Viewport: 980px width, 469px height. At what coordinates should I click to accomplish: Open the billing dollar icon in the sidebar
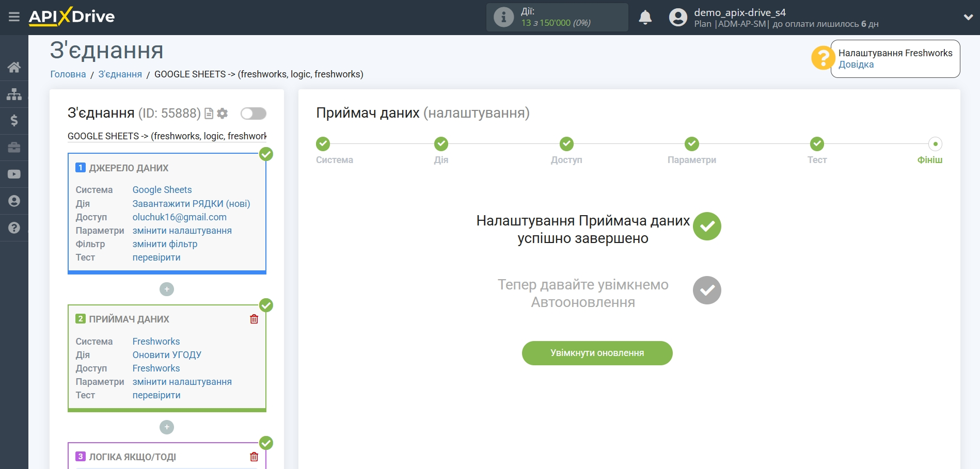click(14, 121)
